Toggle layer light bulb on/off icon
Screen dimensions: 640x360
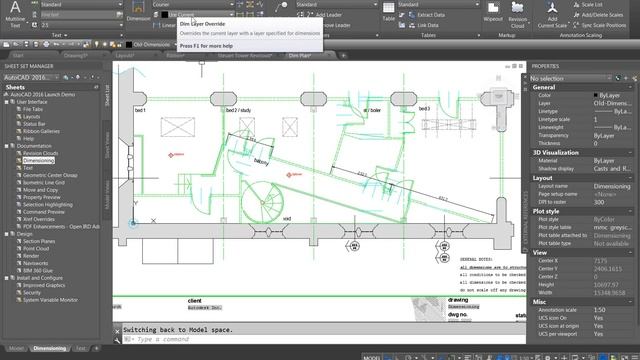tap(97, 44)
